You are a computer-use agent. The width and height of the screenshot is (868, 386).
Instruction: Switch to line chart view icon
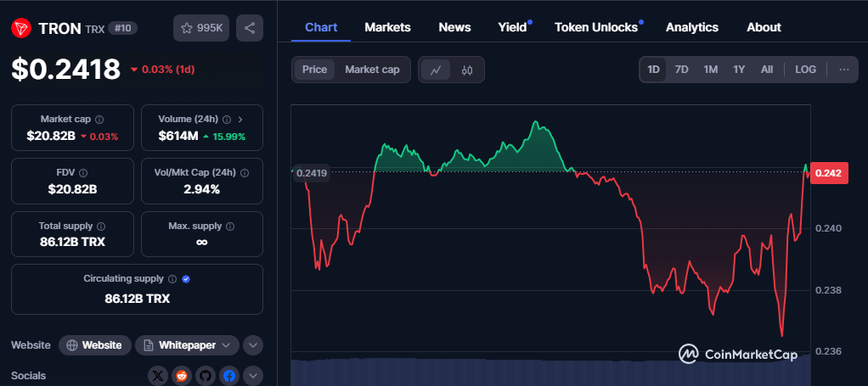(436, 70)
